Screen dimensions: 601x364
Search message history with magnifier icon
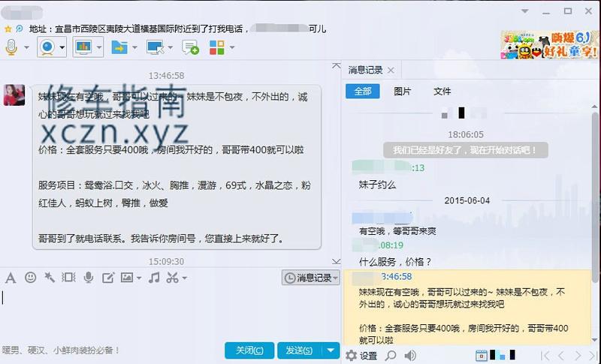pyautogui.click(x=391, y=355)
